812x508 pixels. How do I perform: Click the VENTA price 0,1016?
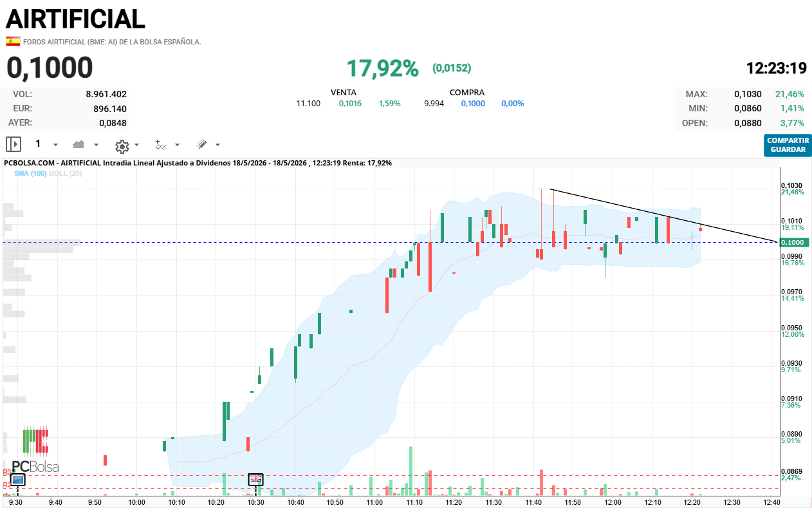tap(350, 103)
